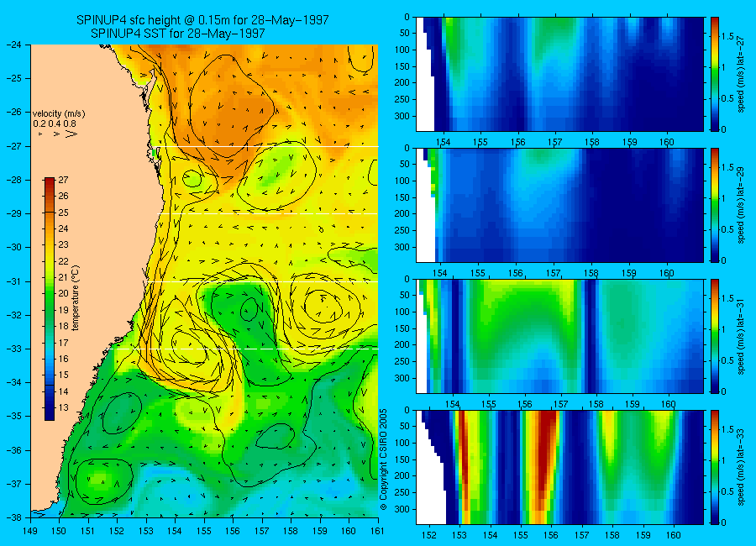Click the 13 tick on temperature colorbar
This screenshot has height=546, width=756.
64,407
